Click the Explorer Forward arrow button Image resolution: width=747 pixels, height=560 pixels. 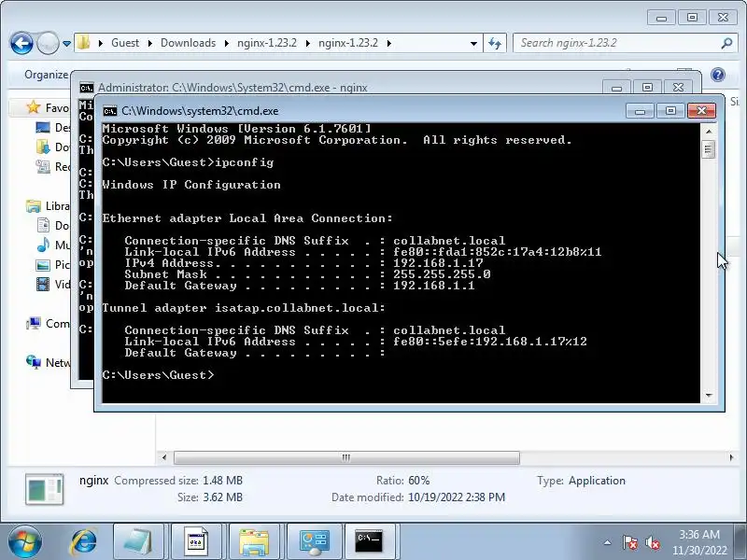click(x=48, y=43)
